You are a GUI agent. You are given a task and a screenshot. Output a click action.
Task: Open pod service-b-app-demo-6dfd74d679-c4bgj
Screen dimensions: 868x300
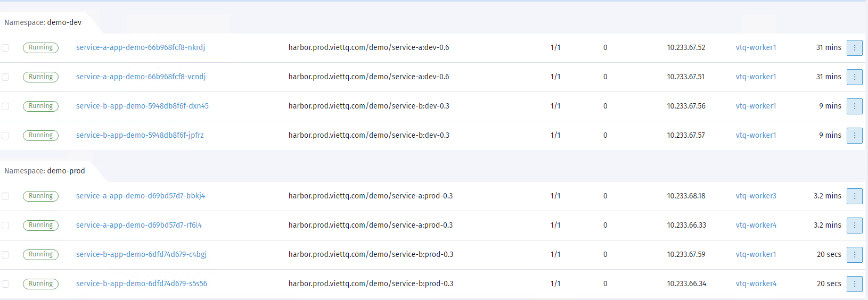click(x=141, y=255)
